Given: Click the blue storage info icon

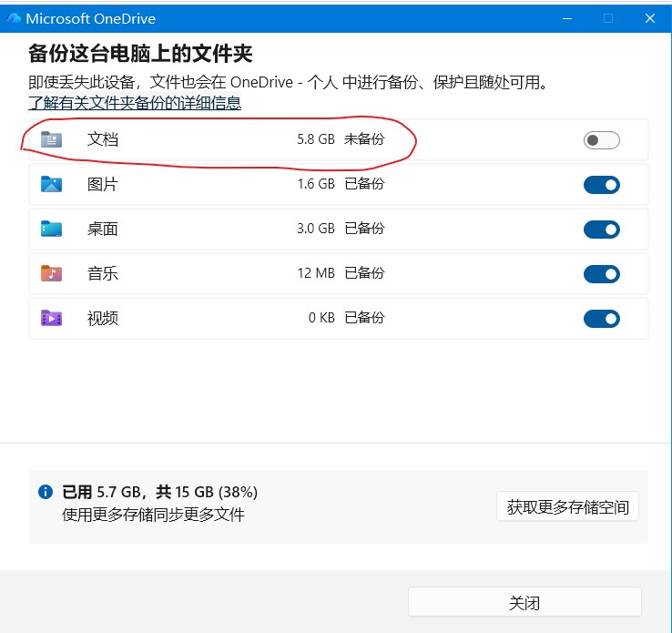Looking at the screenshot, I should tap(46, 492).
